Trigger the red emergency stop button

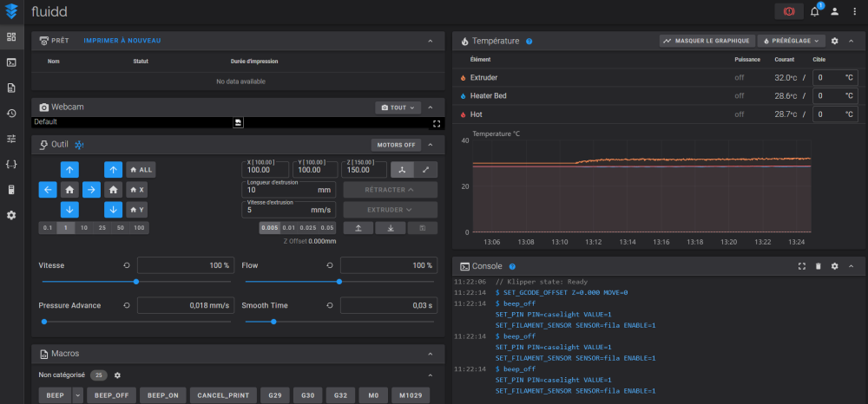[x=789, y=11]
